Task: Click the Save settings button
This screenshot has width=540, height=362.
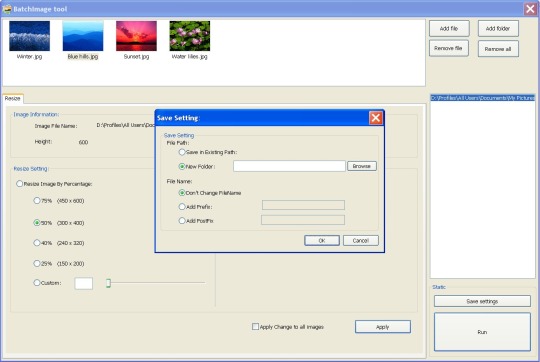Action: [482, 301]
